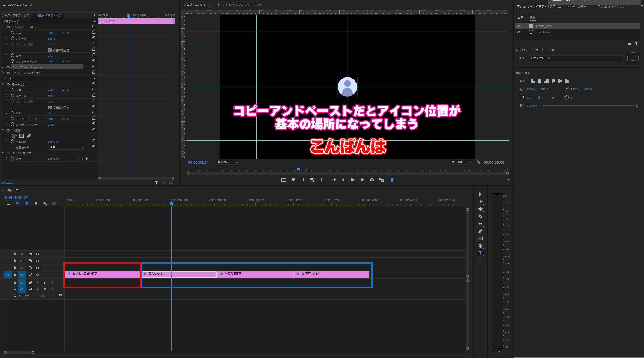Select the Track Select Forward tool
Image resolution: width=644 pixels, height=358 pixels.
(480, 202)
